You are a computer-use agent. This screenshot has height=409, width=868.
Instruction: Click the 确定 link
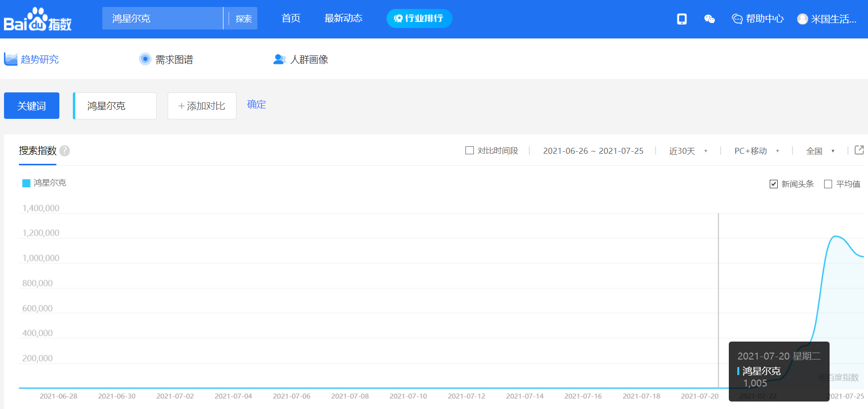tap(256, 104)
